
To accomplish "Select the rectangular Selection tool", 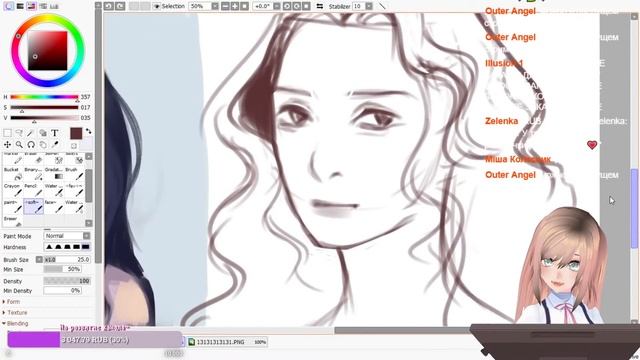I will click(7, 133).
